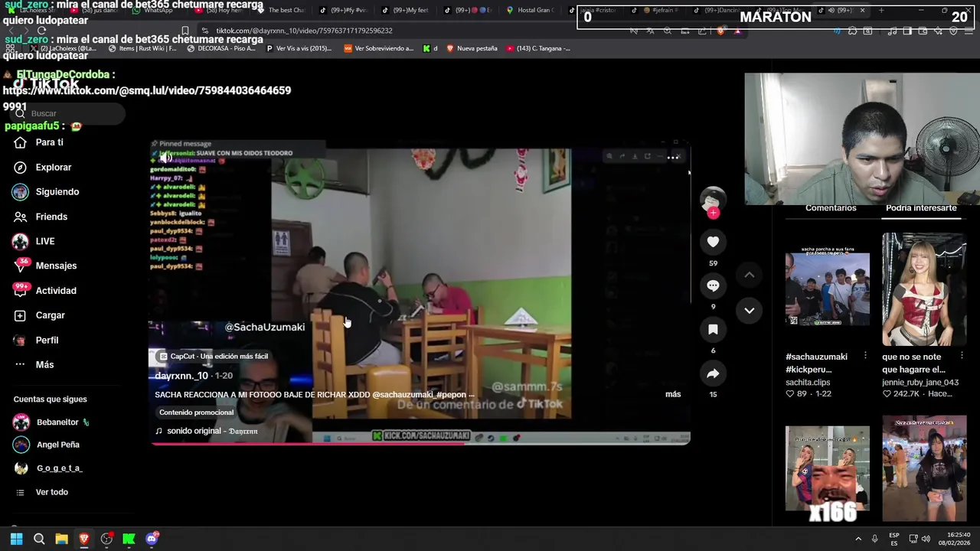Click Brave browser taskbar icon
This screenshot has height=551, width=980.
[x=84, y=539]
